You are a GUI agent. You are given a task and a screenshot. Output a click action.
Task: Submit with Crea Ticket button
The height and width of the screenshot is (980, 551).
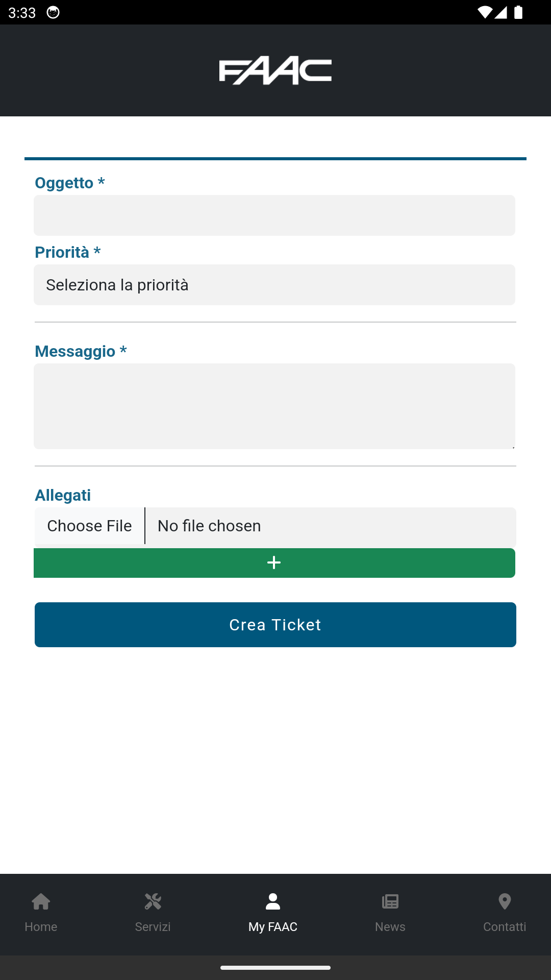point(275,625)
